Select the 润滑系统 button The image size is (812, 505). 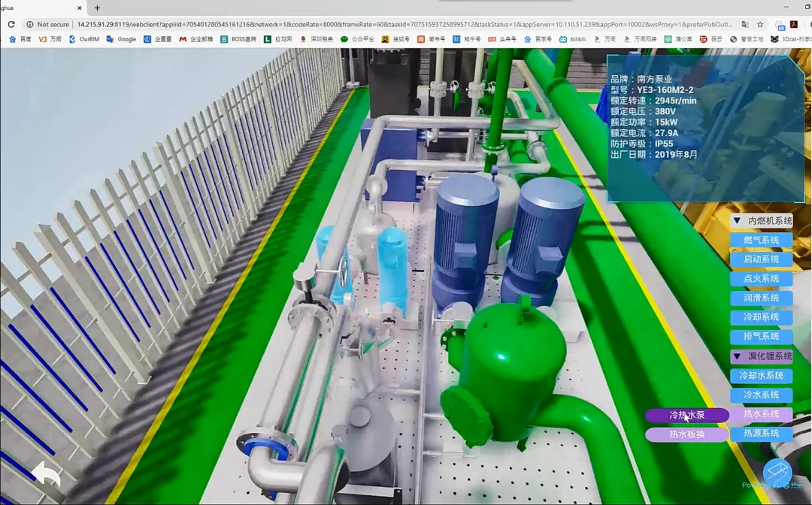pos(761,298)
